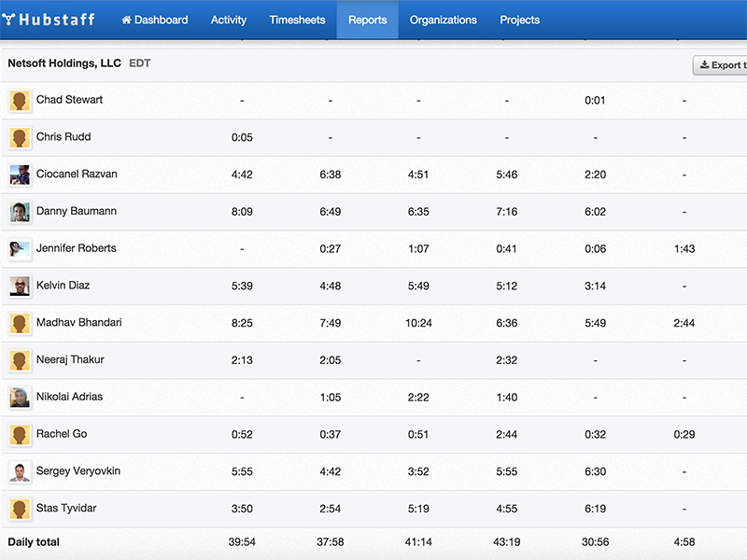Click the 39:54 daily total

point(242,542)
